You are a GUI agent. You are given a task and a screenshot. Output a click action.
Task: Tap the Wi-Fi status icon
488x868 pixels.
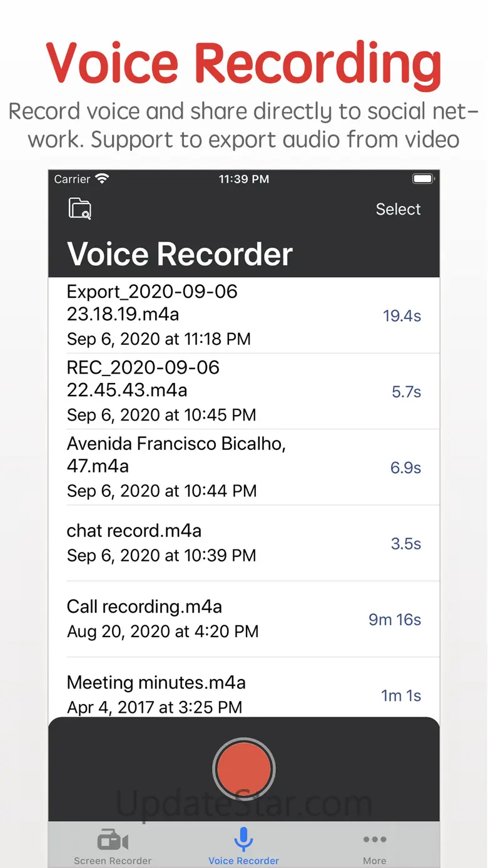[x=102, y=179]
